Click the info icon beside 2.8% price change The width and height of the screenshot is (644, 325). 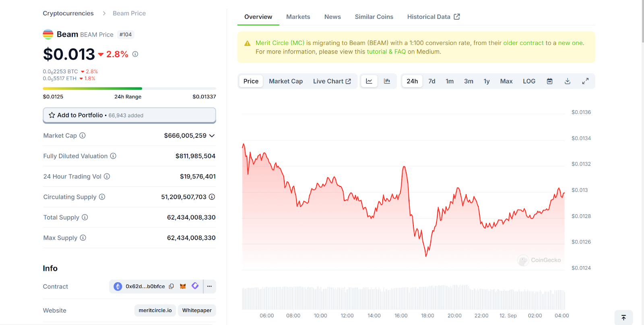tap(135, 54)
